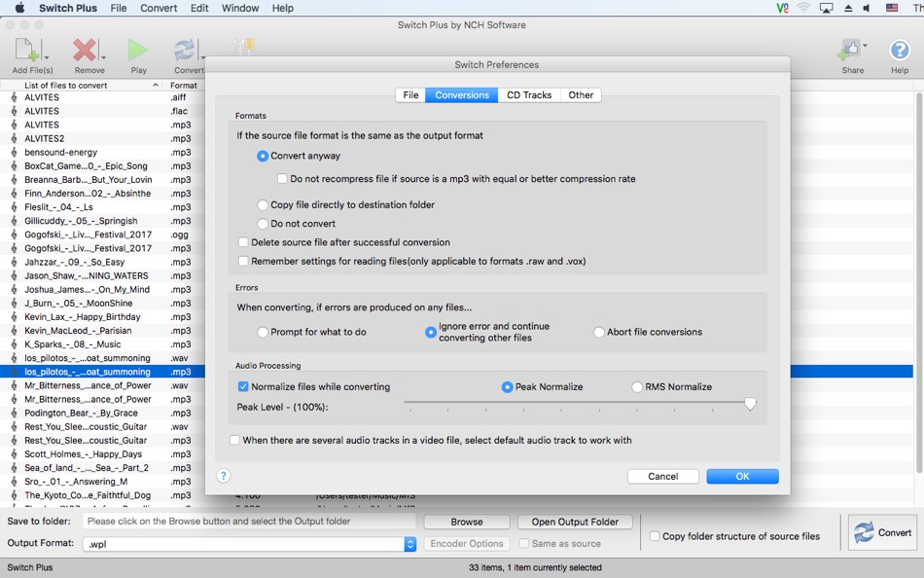
Task: Check Copy folder structure of source files
Action: click(x=655, y=536)
